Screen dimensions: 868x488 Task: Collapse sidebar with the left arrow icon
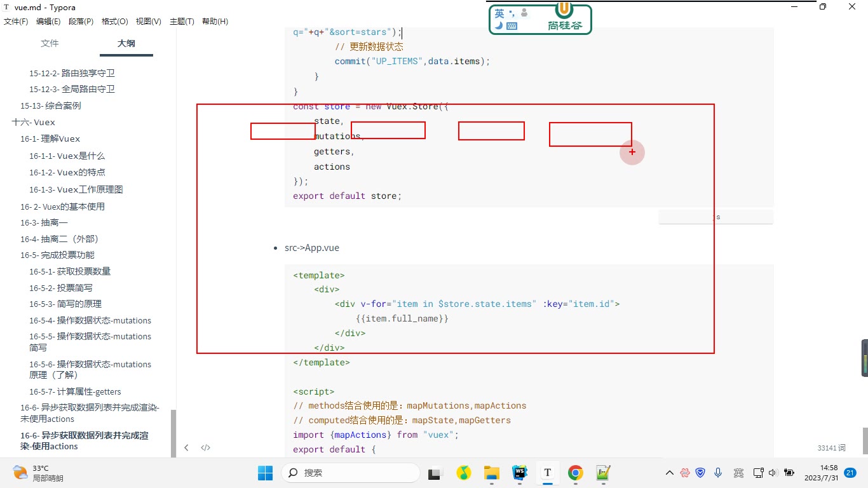tap(186, 447)
